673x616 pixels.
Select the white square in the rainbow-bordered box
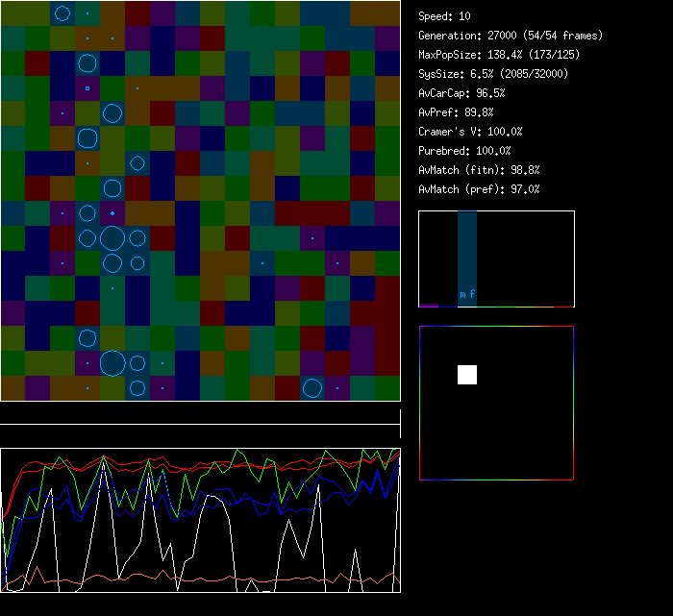[467, 375]
